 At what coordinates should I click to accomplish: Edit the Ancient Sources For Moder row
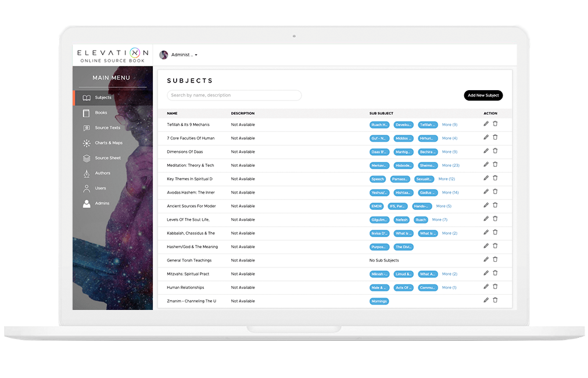point(486,205)
